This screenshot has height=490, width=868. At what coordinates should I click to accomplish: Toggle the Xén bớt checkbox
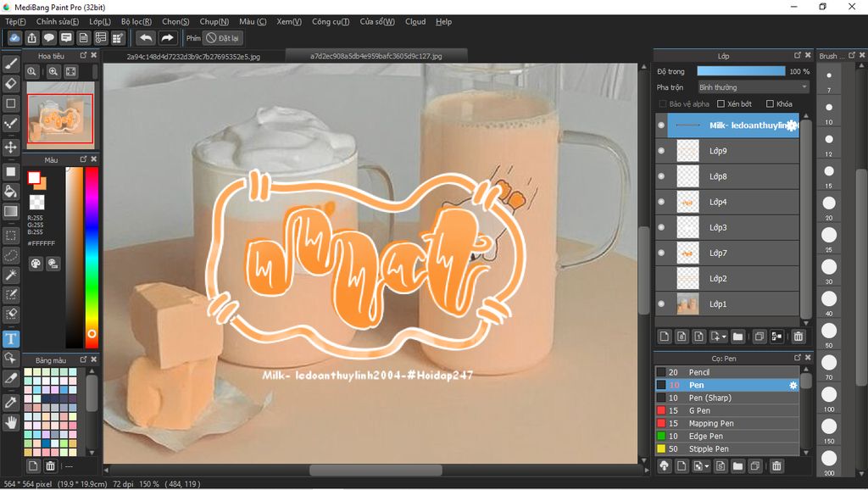[721, 103]
